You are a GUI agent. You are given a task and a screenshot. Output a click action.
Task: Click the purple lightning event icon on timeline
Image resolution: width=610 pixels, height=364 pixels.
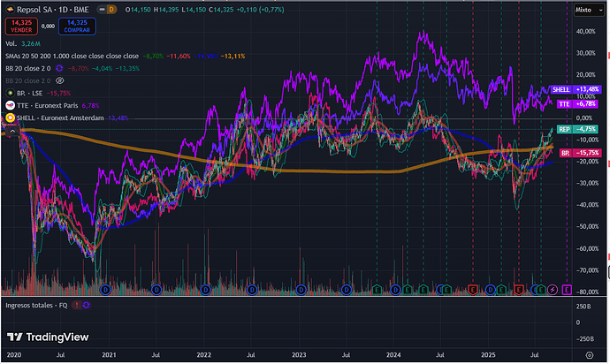(x=553, y=289)
